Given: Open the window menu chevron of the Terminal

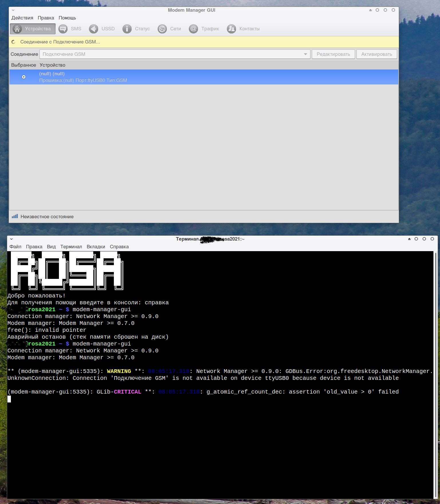Looking at the screenshot, I should (x=11, y=239).
